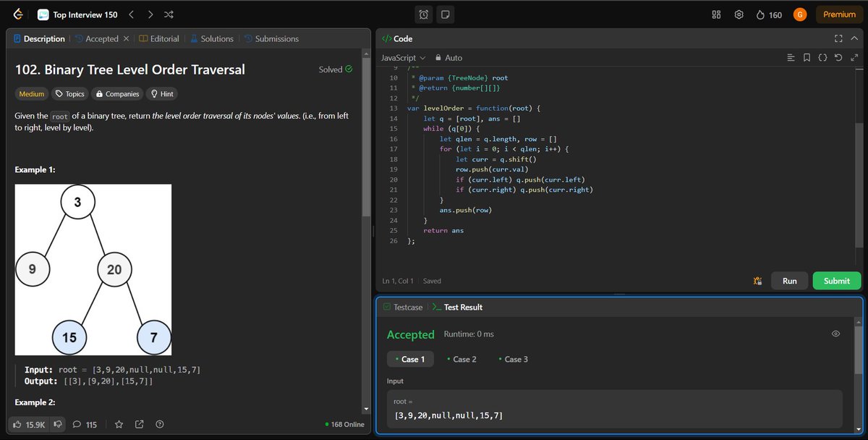This screenshot has height=440, width=868.
Task: Click the AI debugging sparkle icon
Action: 757,281
